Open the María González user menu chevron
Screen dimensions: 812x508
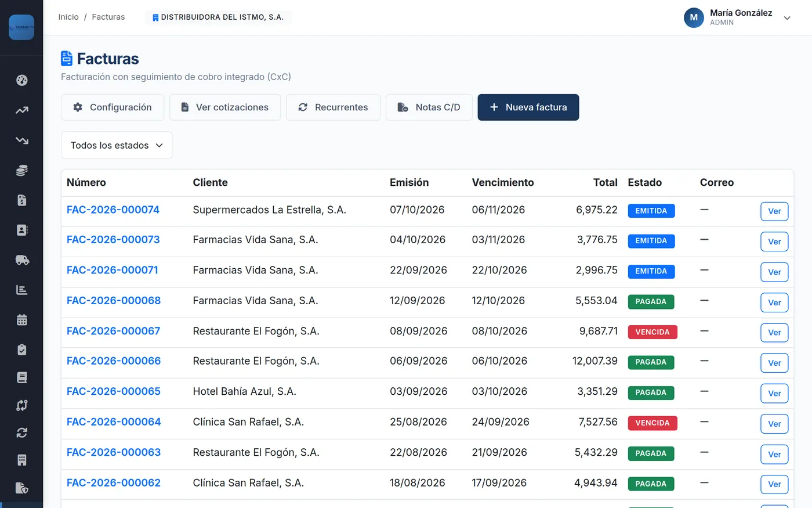click(787, 18)
